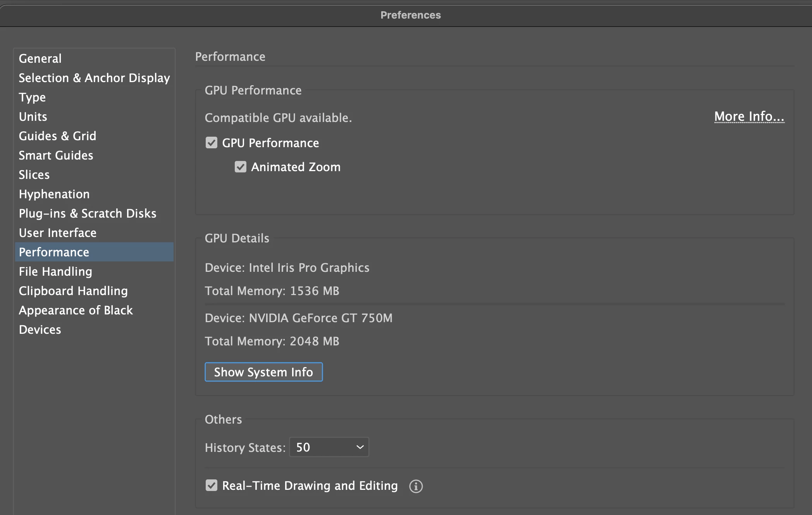Screen dimensions: 812x515
Task: Select Hyphenation in the sidebar
Action: point(54,194)
